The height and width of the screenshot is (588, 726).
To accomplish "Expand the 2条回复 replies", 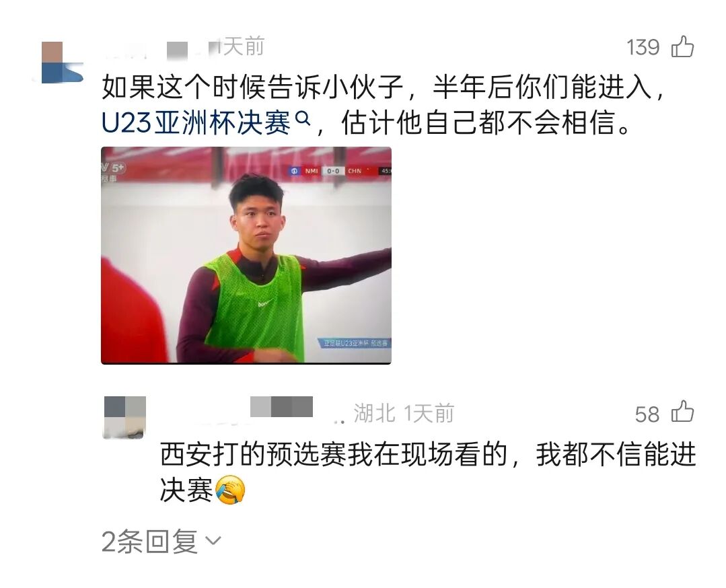I will pyautogui.click(x=161, y=541).
